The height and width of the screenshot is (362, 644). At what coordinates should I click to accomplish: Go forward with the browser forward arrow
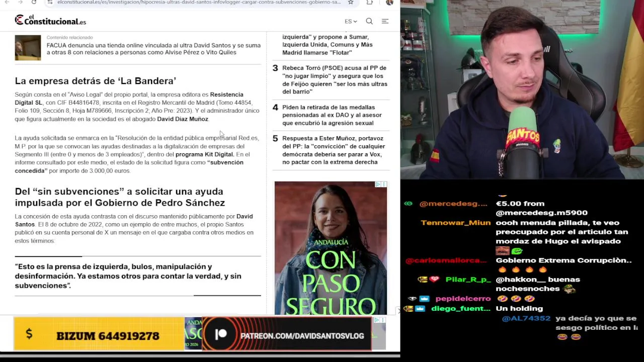[x=20, y=3]
